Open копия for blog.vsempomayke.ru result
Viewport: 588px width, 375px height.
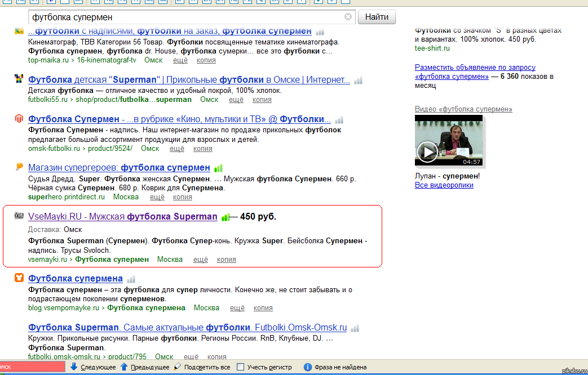[263, 308]
